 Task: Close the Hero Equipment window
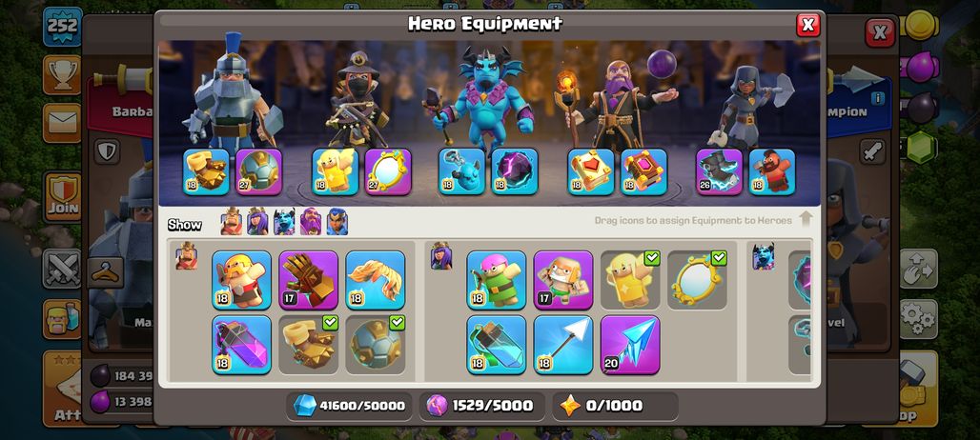(807, 25)
